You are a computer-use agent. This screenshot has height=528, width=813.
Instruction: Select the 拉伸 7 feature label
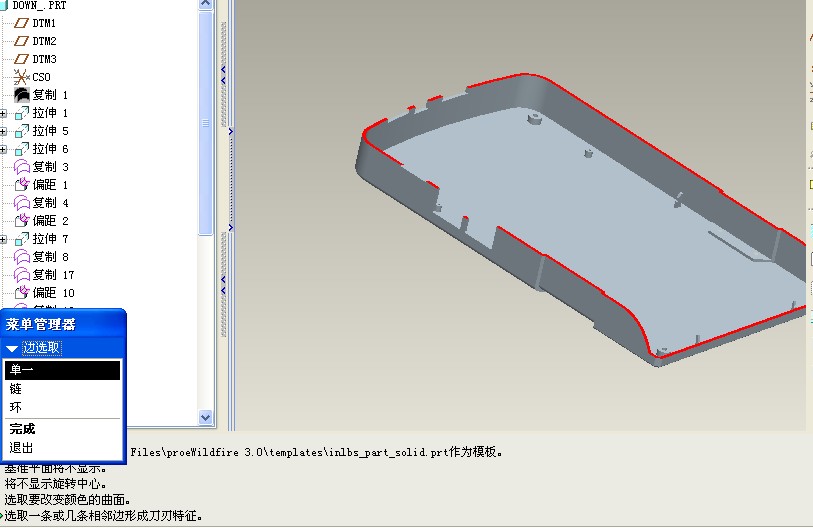[x=50, y=239]
